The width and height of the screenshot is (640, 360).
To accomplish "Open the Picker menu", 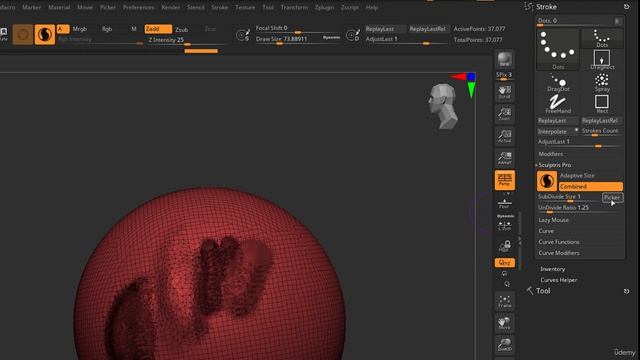I will [107, 7].
